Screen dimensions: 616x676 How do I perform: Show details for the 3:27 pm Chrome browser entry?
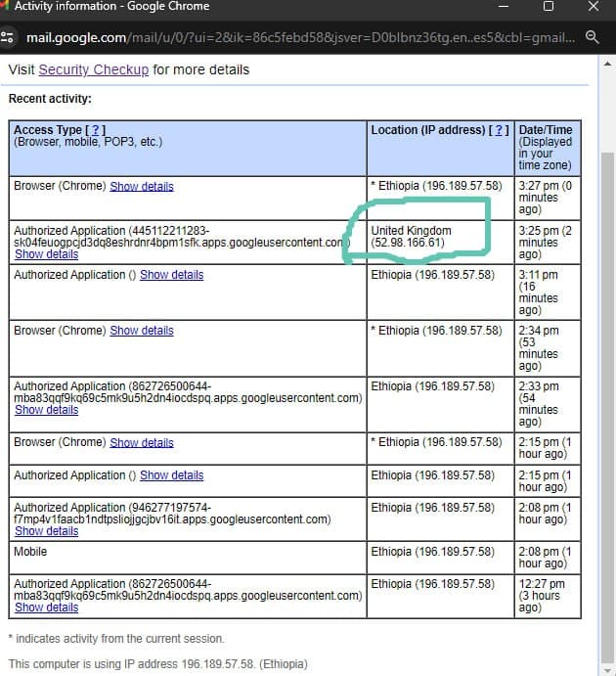142,186
